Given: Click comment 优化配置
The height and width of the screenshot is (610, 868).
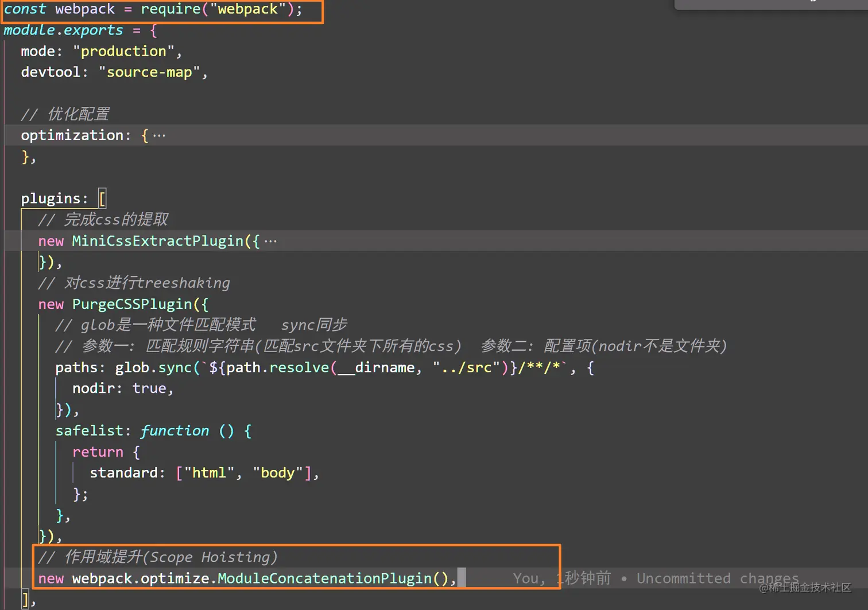Looking at the screenshot, I should (65, 114).
